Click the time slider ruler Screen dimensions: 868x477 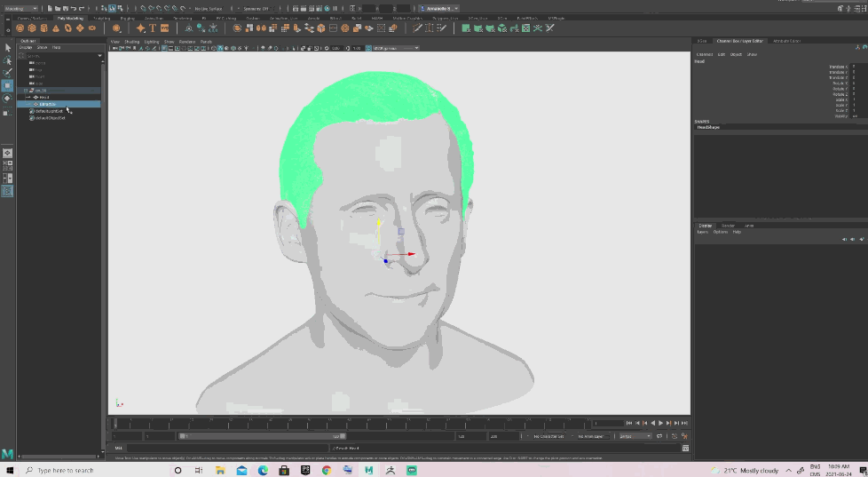click(x=355, y=423)
